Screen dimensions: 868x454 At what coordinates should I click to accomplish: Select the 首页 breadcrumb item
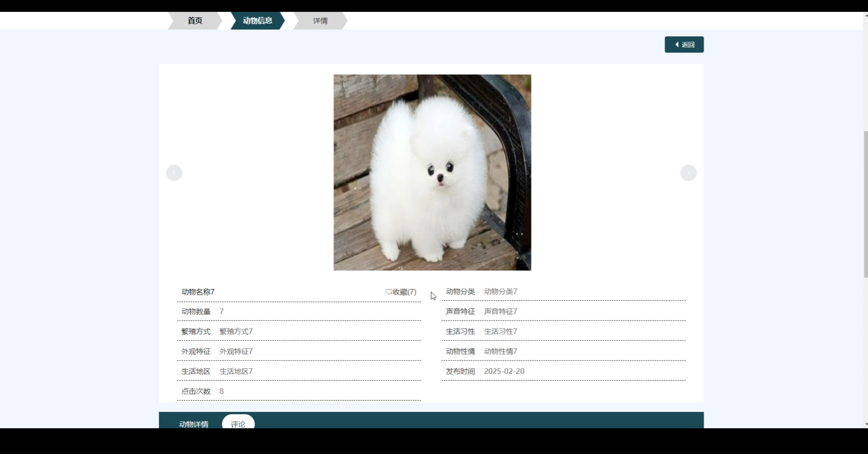coord(194,21)
